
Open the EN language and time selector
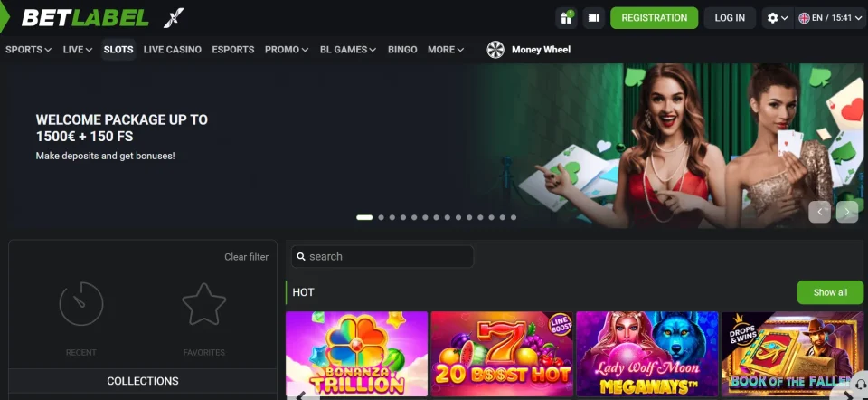(x=830, y=18)
